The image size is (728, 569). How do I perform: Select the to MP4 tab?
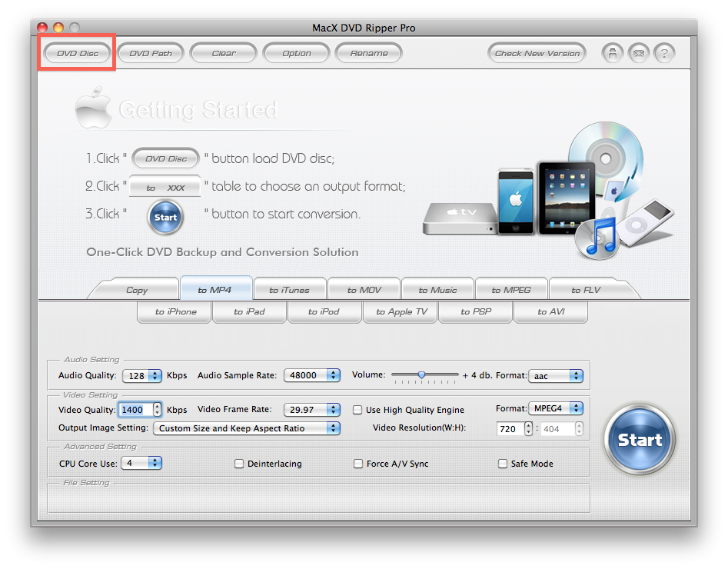tap(214, 289)
